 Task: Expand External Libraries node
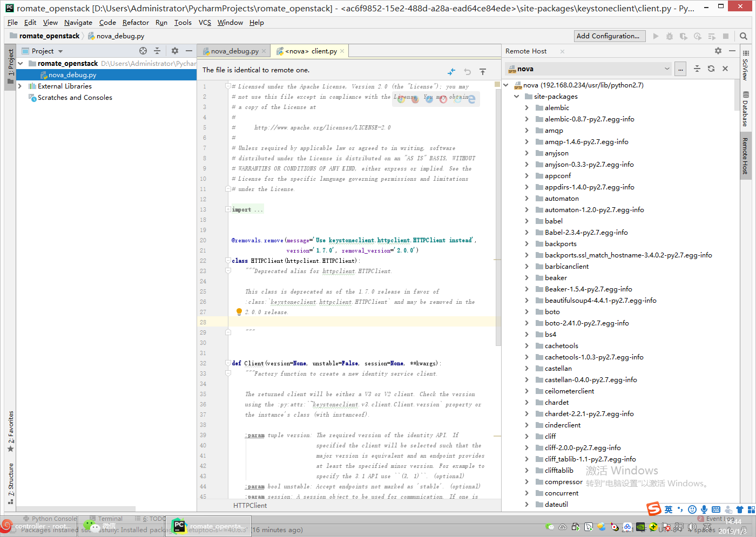(21, 86)
